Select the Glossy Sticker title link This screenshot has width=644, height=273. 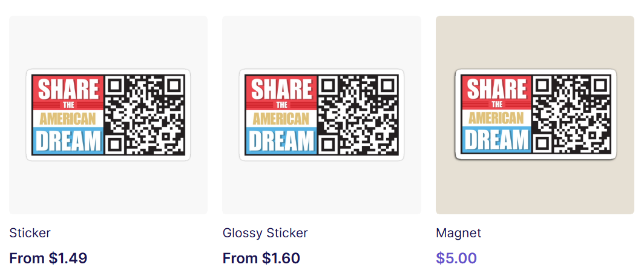click(x=265, y=233)
